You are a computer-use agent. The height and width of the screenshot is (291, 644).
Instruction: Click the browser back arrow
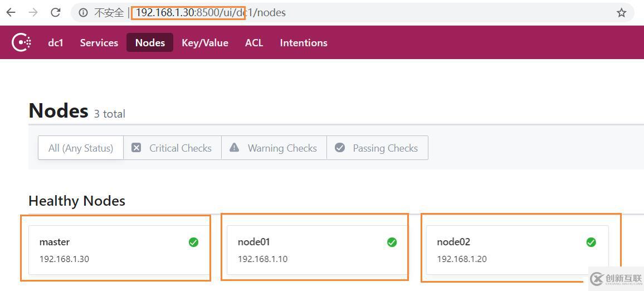tap(11, 12)
